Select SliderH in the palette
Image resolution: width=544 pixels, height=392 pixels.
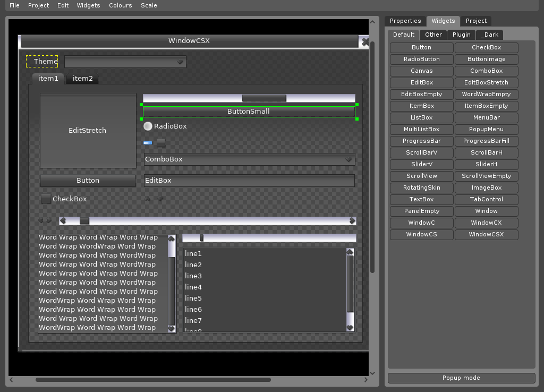487,165
